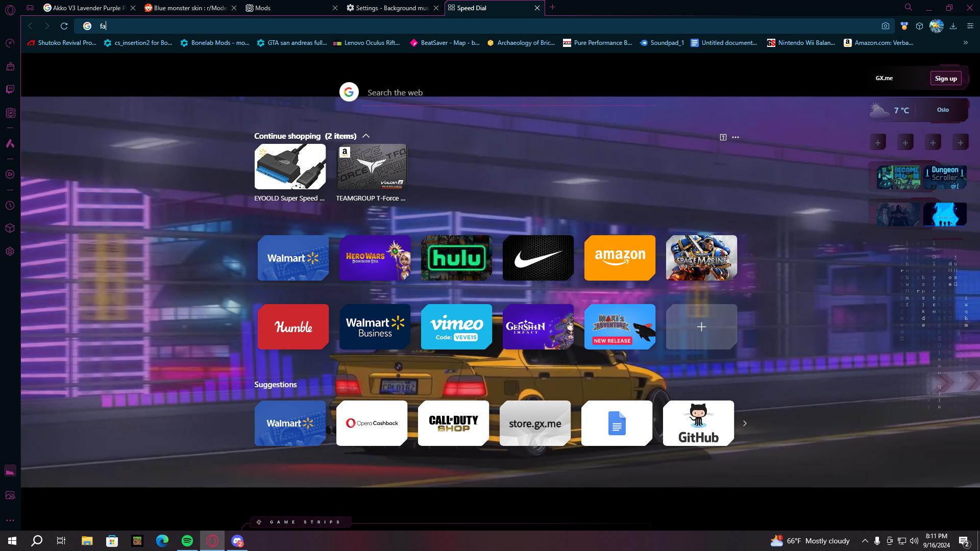Show more hidden bookmarks chevron
This screenshot has height=551, width=980.
[966, 43]
